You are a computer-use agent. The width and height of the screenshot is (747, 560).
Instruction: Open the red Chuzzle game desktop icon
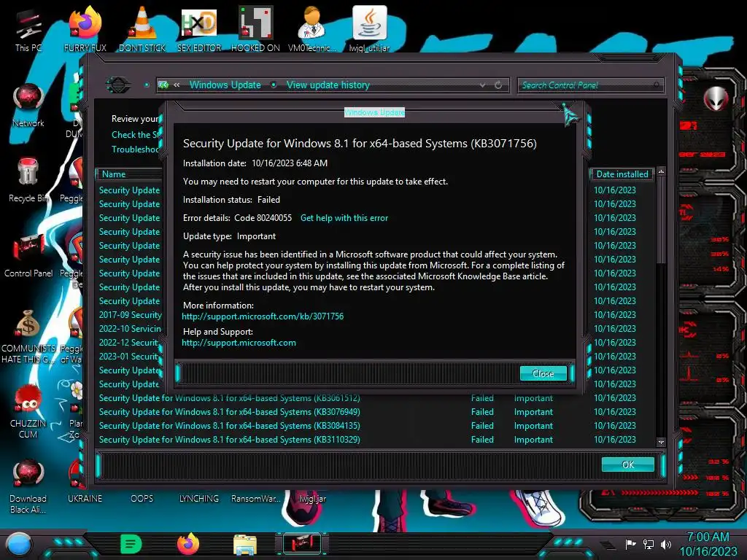pyautogui.click(x=28, y=410)
